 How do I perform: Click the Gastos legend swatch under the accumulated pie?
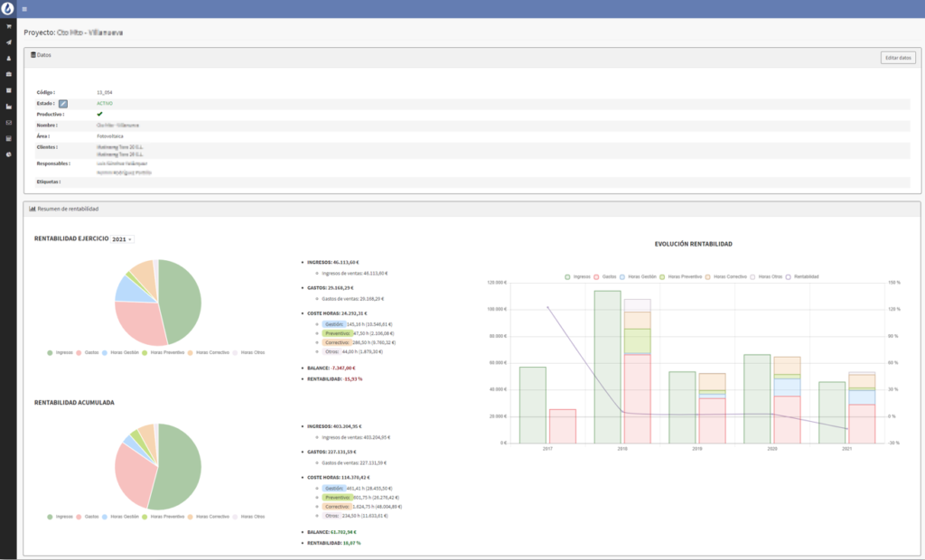point(80,517)
